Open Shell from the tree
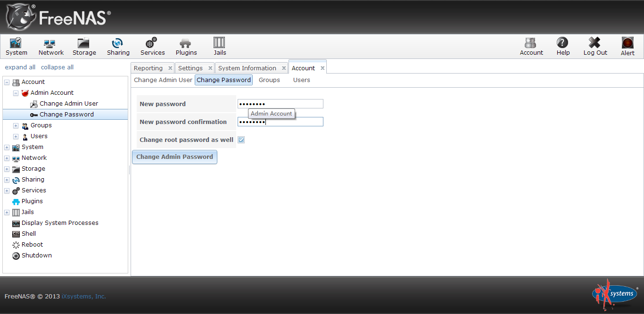This screenshot has height=314, width=644. [x=29, y=234]
